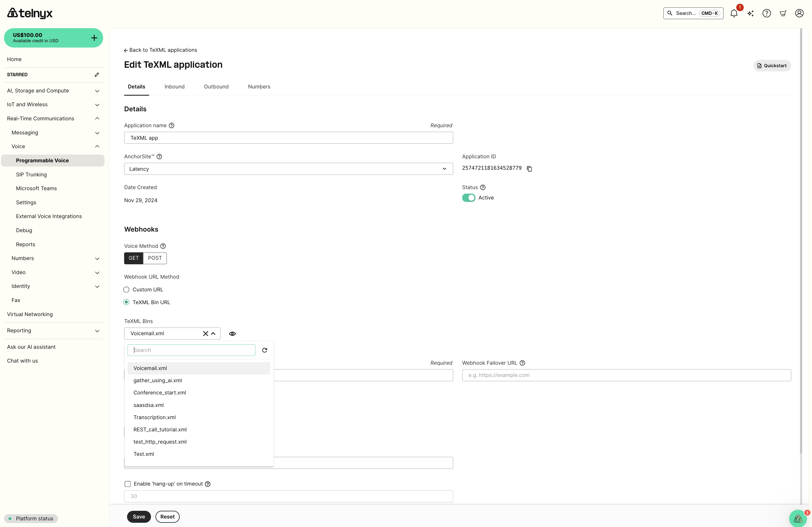Enable 'hang-up' on timeout checkbox
This screenshot has height=527, width=812.
(127, 484)
